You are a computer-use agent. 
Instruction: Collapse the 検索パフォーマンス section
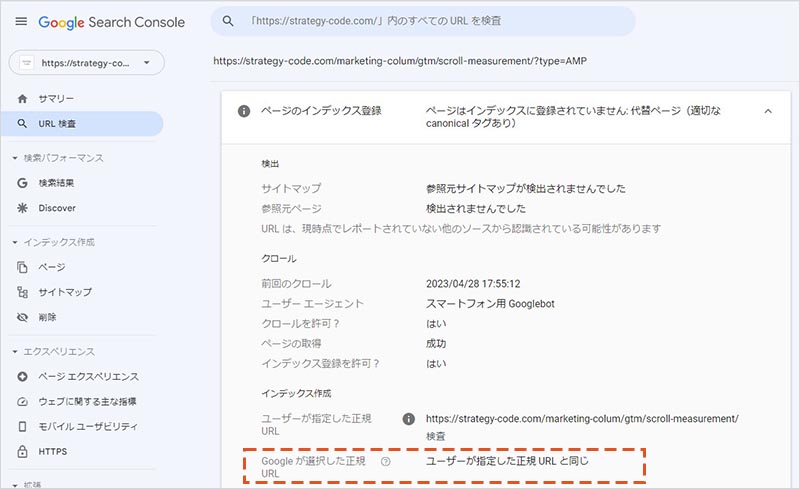[x=14, y=158]
